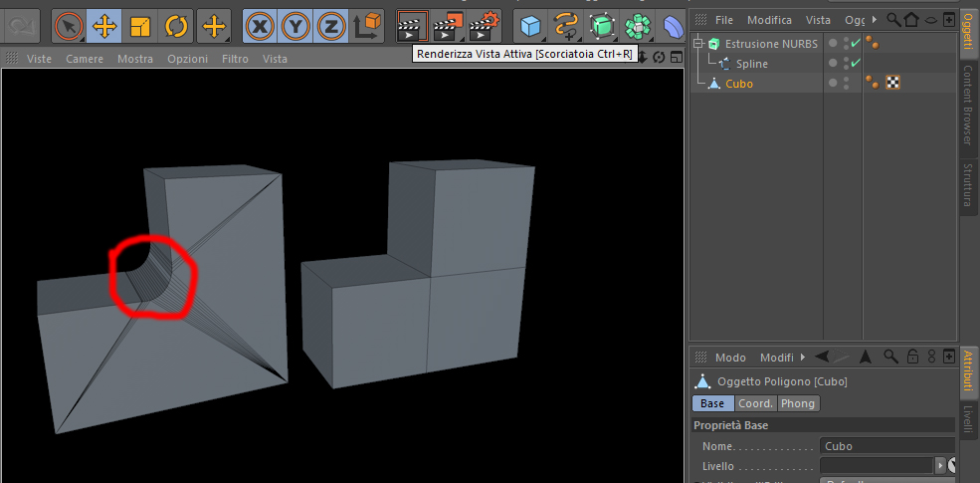
Task: Go up one level in Attributes
Action: (866, 357)
